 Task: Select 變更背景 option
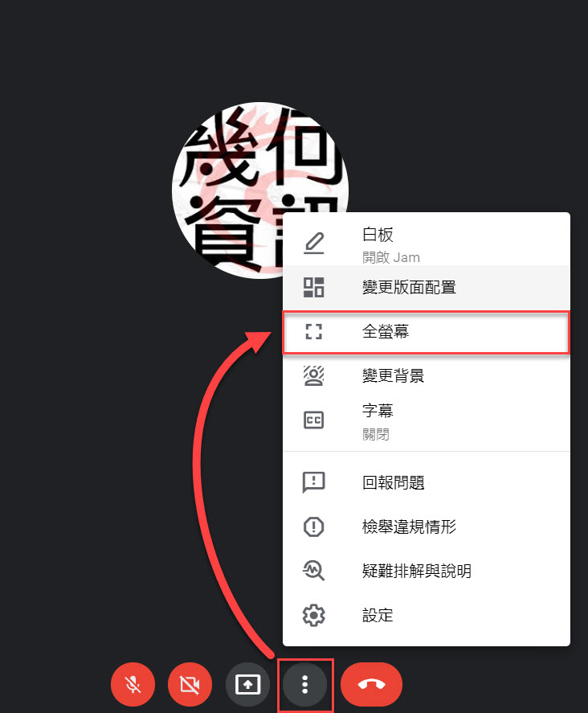point(427,375)
